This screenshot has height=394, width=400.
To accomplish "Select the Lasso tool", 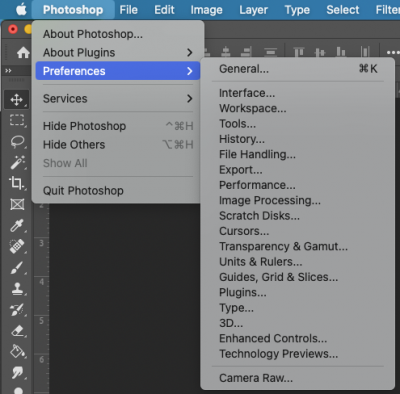I will click(17, 142).
